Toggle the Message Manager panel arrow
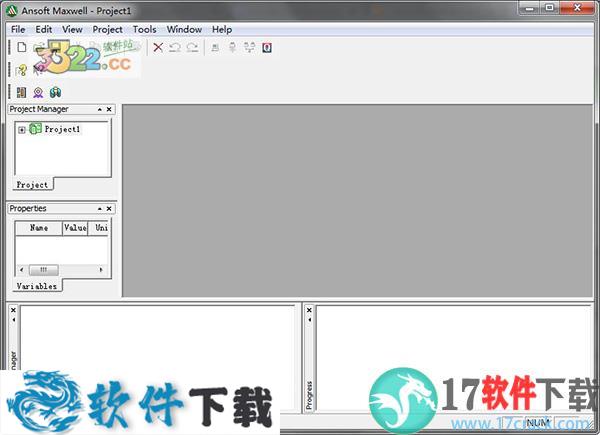This screenshot has height=435, width=600. 13,319
